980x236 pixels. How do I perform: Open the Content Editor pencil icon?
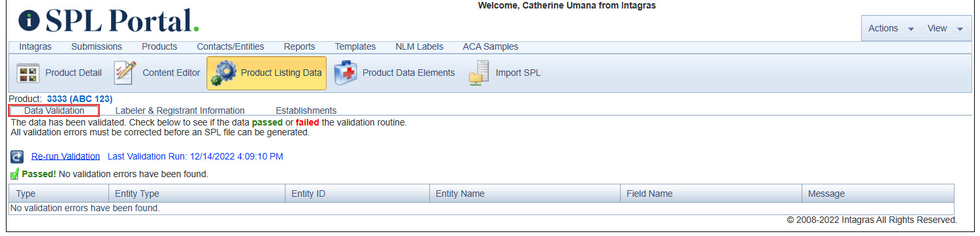[x=125, y=73]
